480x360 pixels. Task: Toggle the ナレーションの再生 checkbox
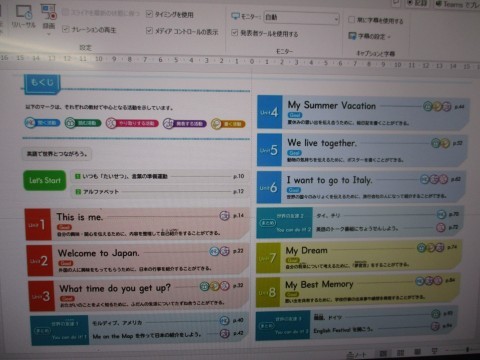tap(66, 29)
